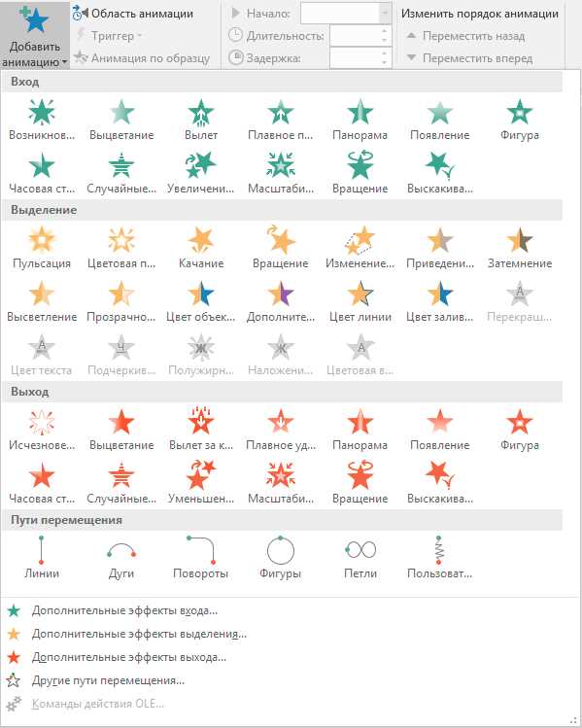The width and height of the screenshot is (582, 728).
Task: Click the Область анимации button
Action: pyautogui.click(x=134, y=14)
